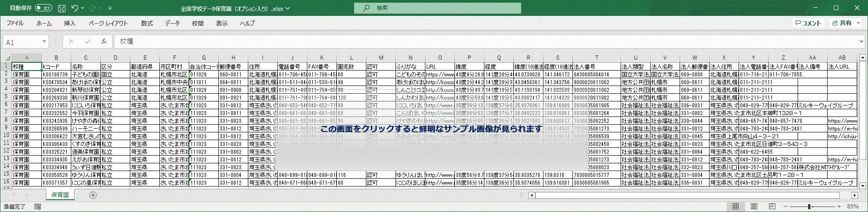Toggle the 自動保存 AutoSave switch
Viewport: 868px width, 212px height.
pyautogui.click(x=44, y=8)
